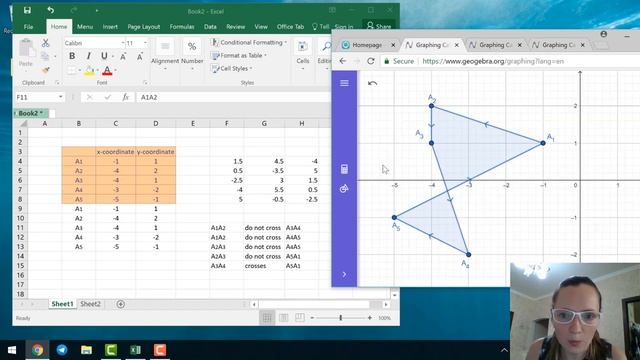Go back in the Chrome browser
This screenshot has width=640, height=360.
343,61
